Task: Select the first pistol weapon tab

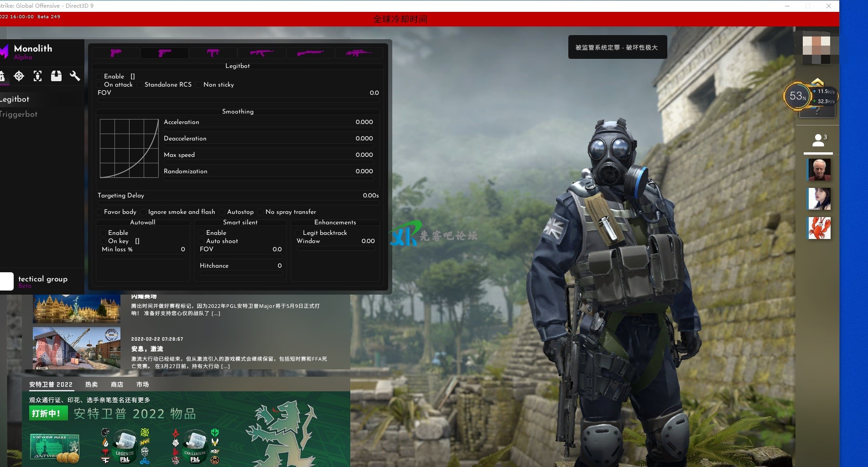Action: 116,53
